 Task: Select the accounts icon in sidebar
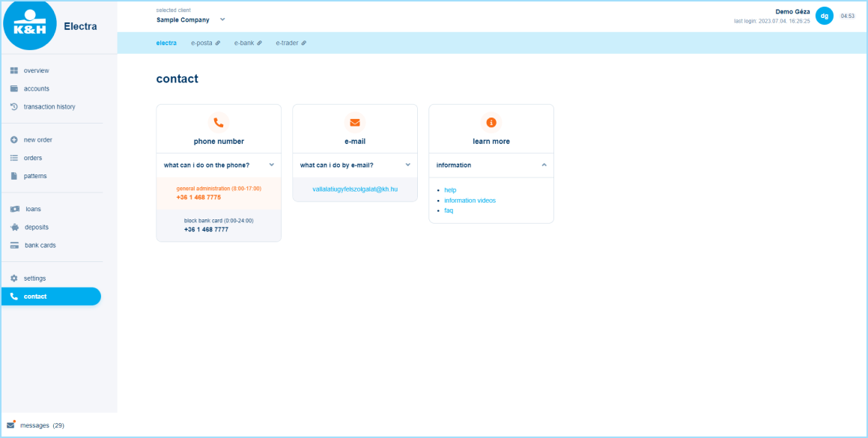[x=13, y=88]
